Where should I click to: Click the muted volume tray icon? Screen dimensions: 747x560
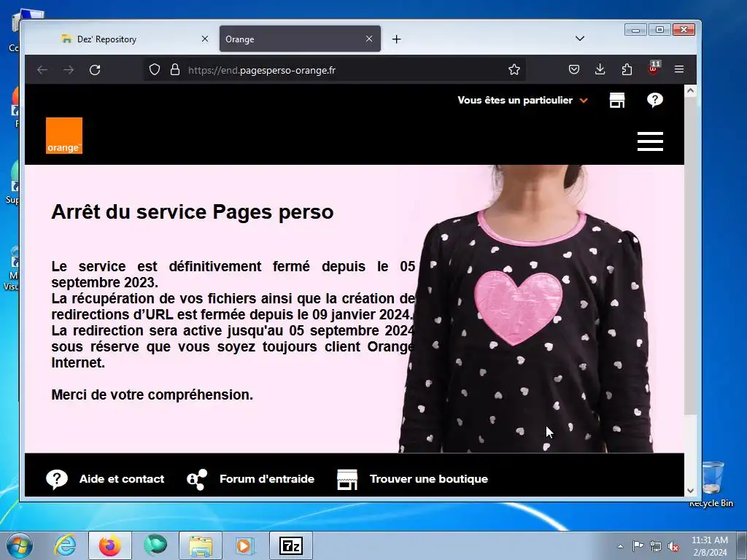coord(673,547)
